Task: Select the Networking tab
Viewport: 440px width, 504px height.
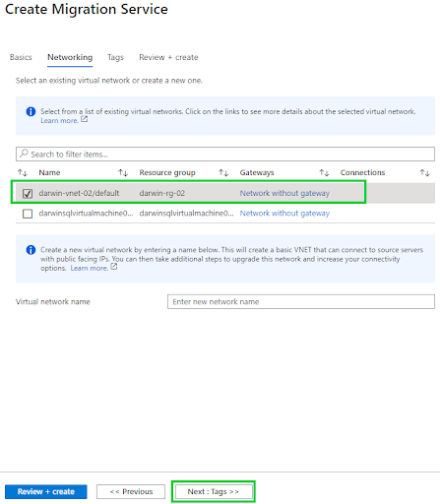Action: [70, 57]
